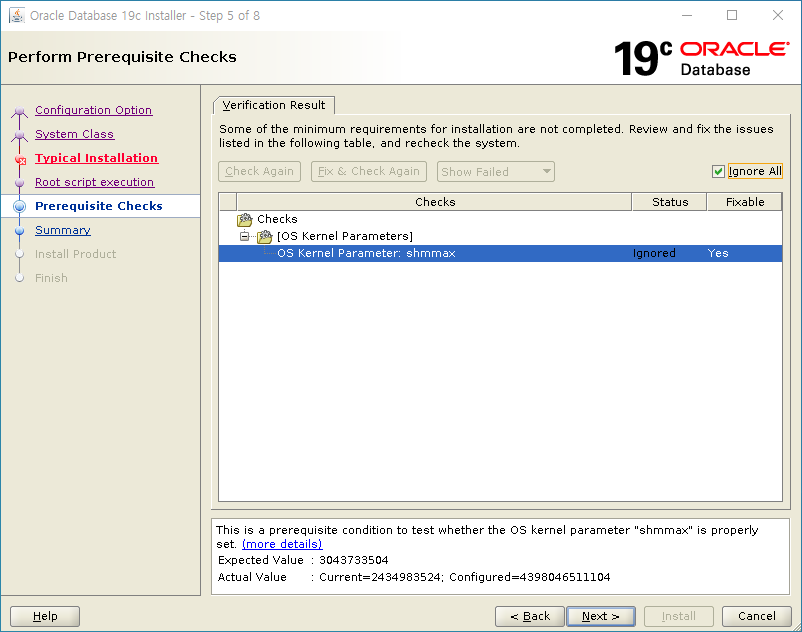Click the Java installer icon in title bar

(17, 15)
